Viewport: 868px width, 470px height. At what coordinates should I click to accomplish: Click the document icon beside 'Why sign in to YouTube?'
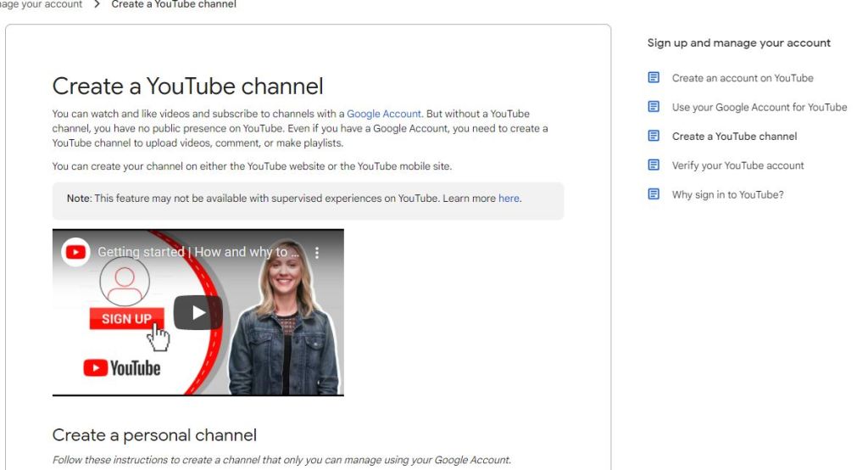pyautogui.click(x=654, y=194)
